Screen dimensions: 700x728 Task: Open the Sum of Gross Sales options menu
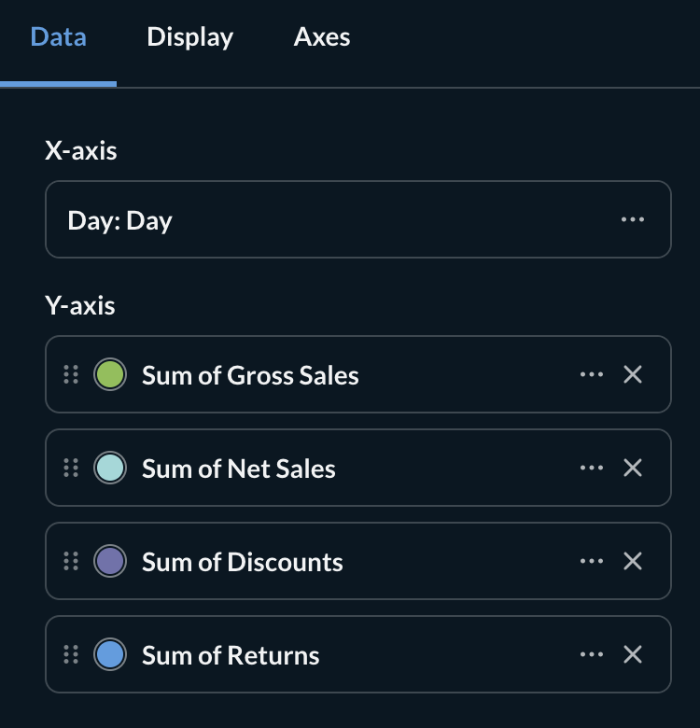point(592,374)
